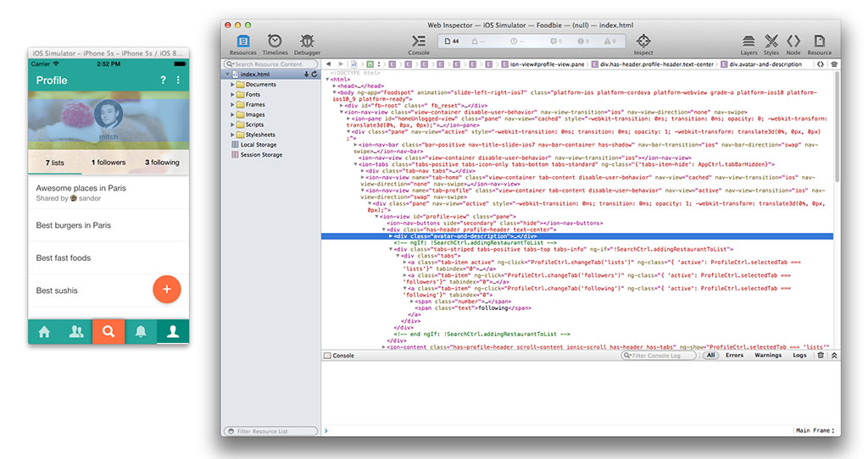Tap the bell notifications tab icon
Image resolution: width=868 pixels, height=459 pixels.
[x=140, y=332]
